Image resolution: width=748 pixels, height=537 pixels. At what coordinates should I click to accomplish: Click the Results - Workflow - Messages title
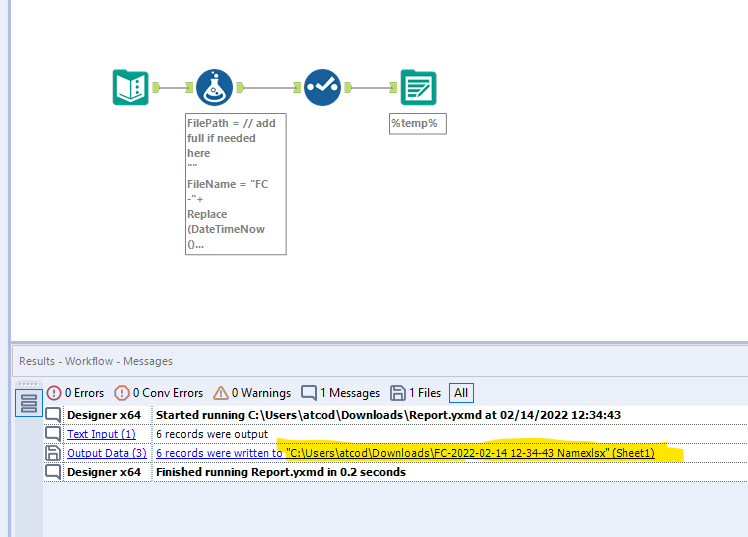[96, 361]
